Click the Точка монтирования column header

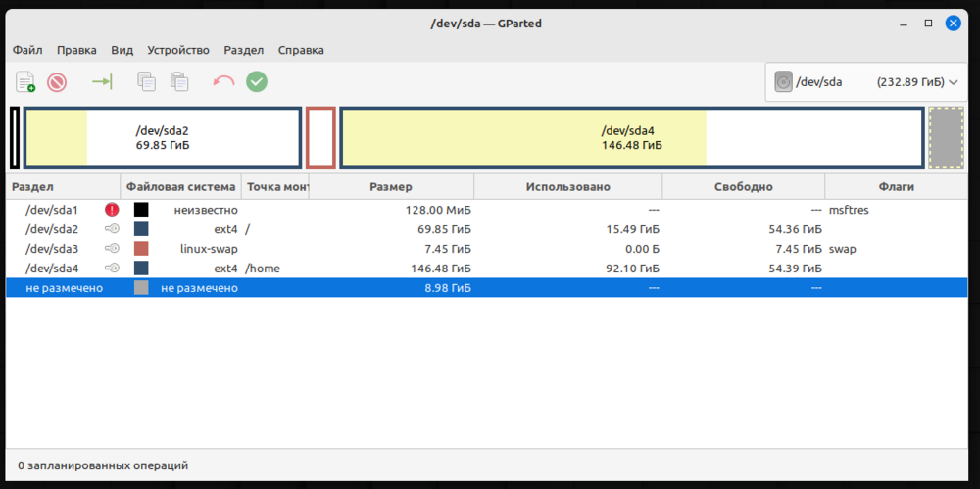tap(275, 187)
